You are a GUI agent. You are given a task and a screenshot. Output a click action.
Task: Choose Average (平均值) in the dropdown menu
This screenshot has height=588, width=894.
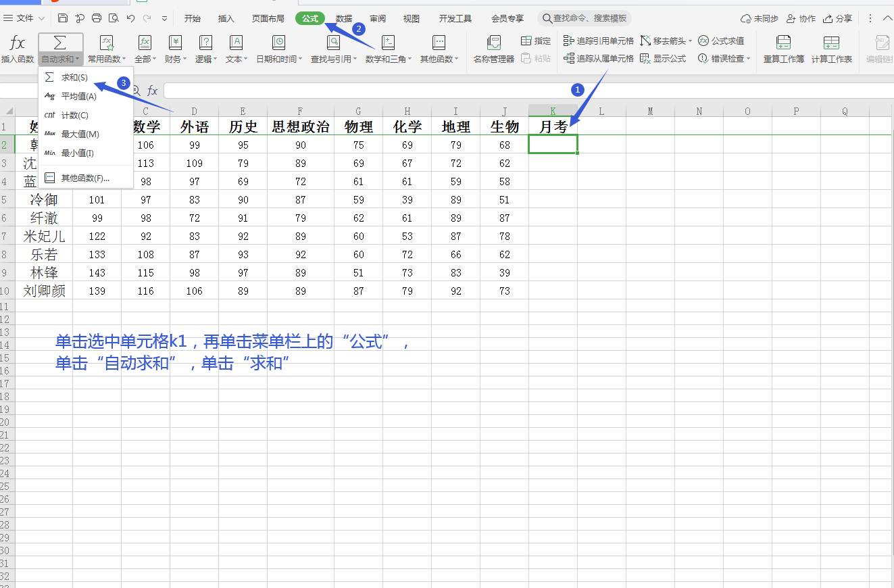tap(86, 97)
